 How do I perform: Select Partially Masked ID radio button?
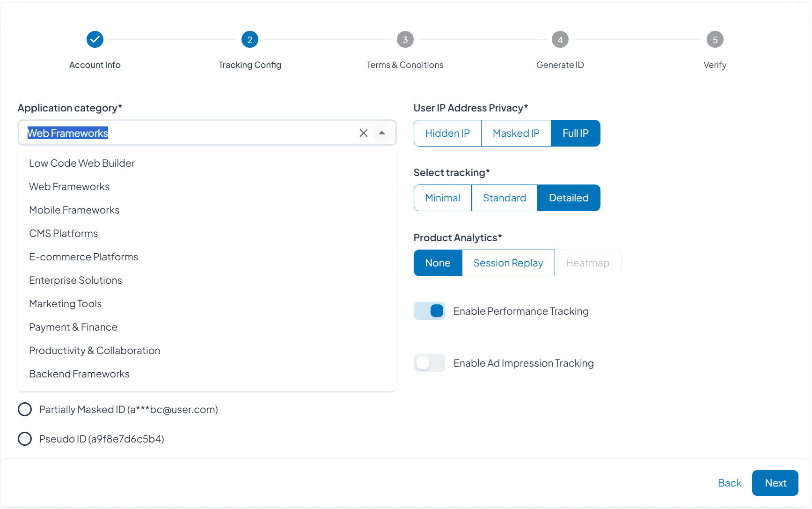coord(25,409)
